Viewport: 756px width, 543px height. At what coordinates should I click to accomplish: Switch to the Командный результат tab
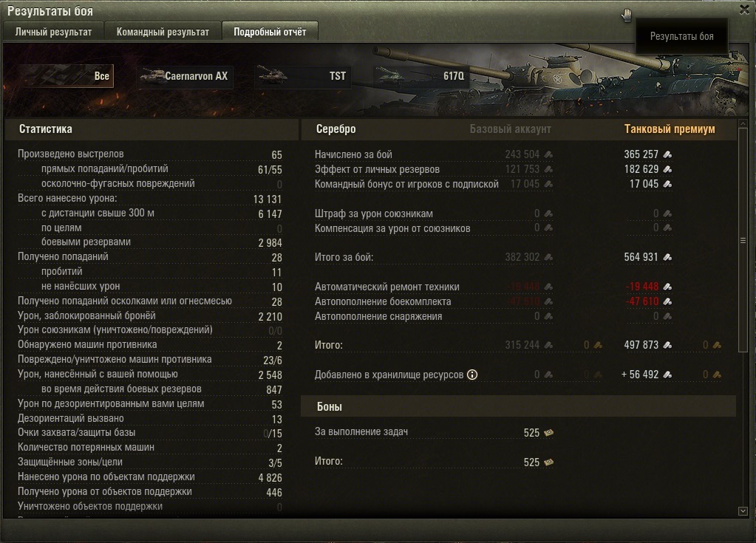coord(163,32)
